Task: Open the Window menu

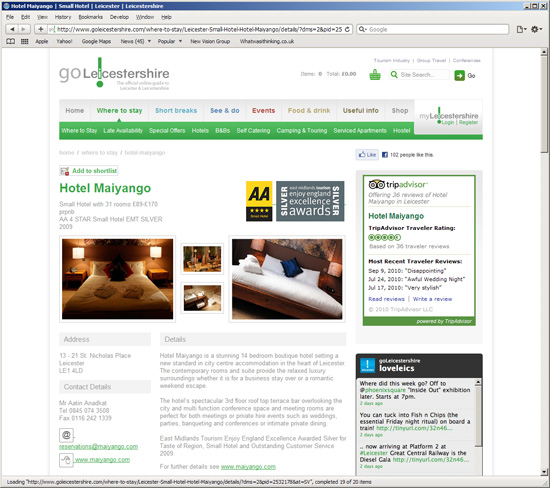Action: (145, 17)
